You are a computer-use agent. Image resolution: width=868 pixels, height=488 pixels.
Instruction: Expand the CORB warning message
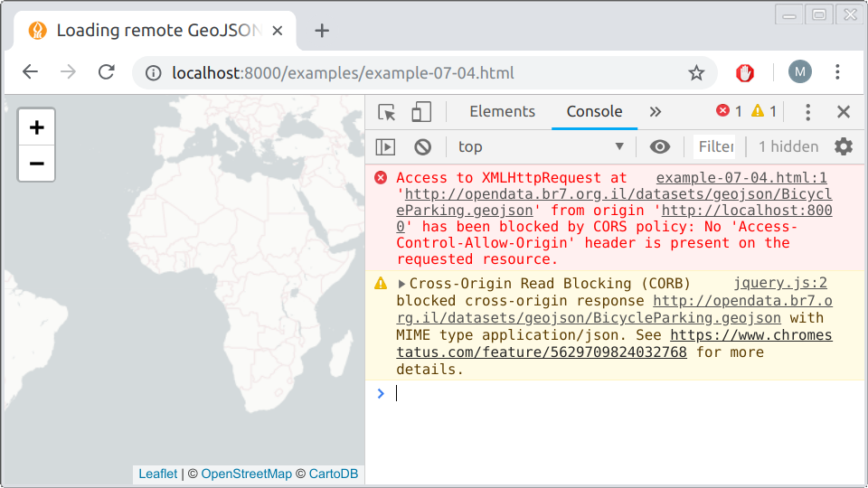pos(401,284)
